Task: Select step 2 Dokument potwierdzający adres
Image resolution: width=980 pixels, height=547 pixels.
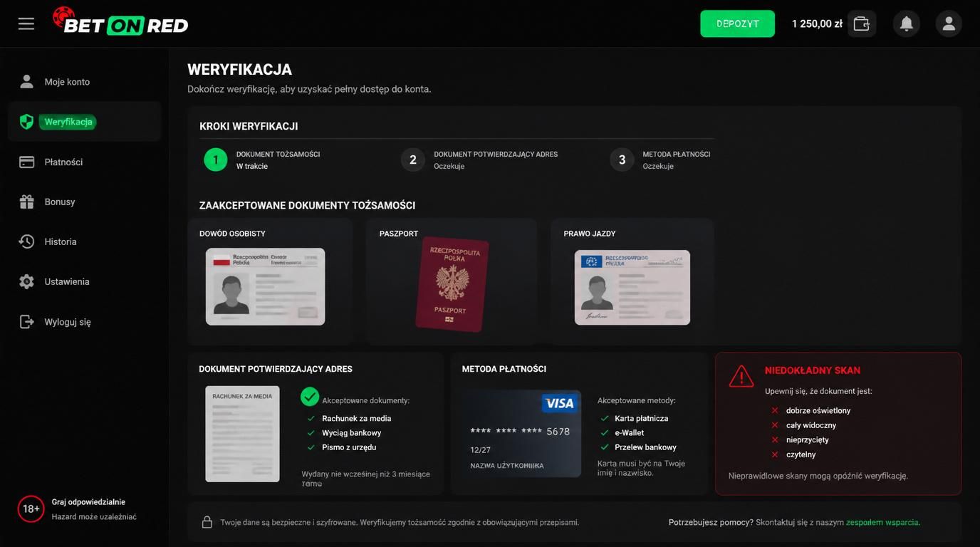Action: click(x=479, y=160)
